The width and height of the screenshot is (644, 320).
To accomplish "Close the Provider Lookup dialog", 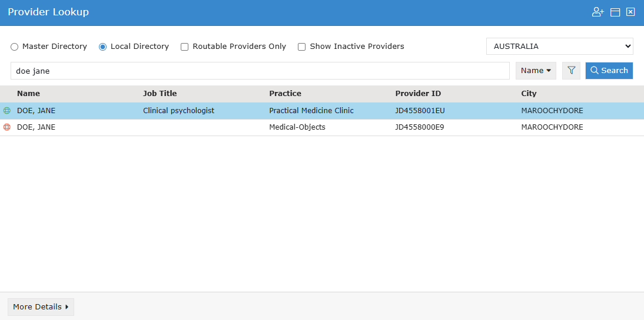I will 630,12.
